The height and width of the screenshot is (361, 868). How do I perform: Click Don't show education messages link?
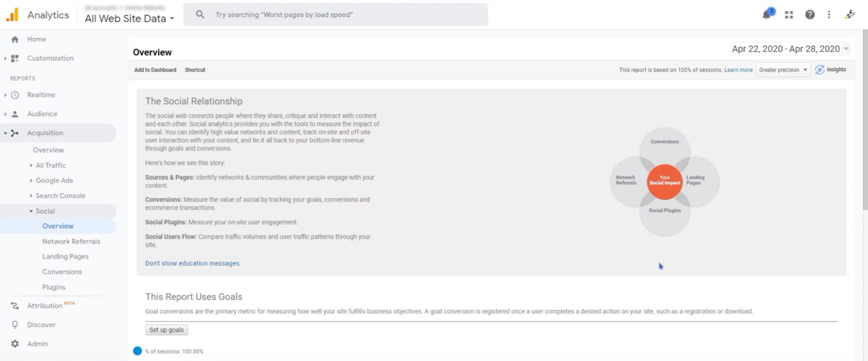(x=193, y=263)
